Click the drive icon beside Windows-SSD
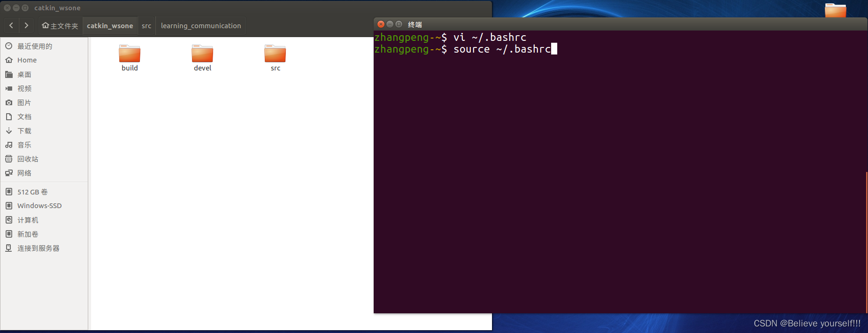This screenshot has height=333, width=868. point(8,206)
